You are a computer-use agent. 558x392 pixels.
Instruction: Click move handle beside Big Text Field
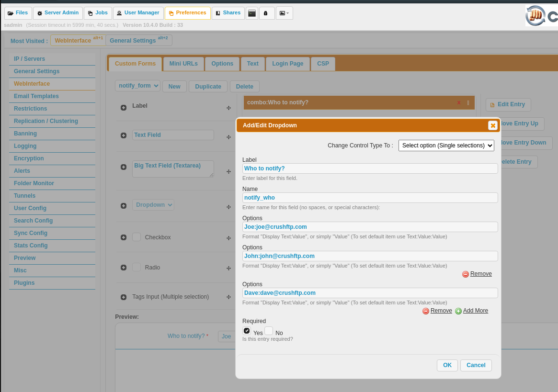[229, 171]
